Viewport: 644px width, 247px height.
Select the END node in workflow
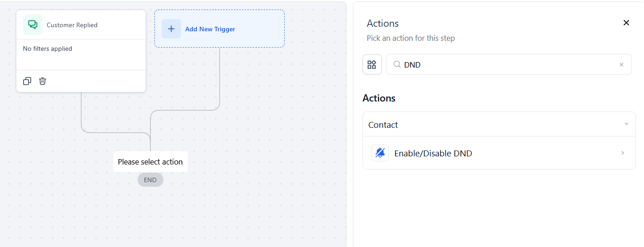point(150,180)
